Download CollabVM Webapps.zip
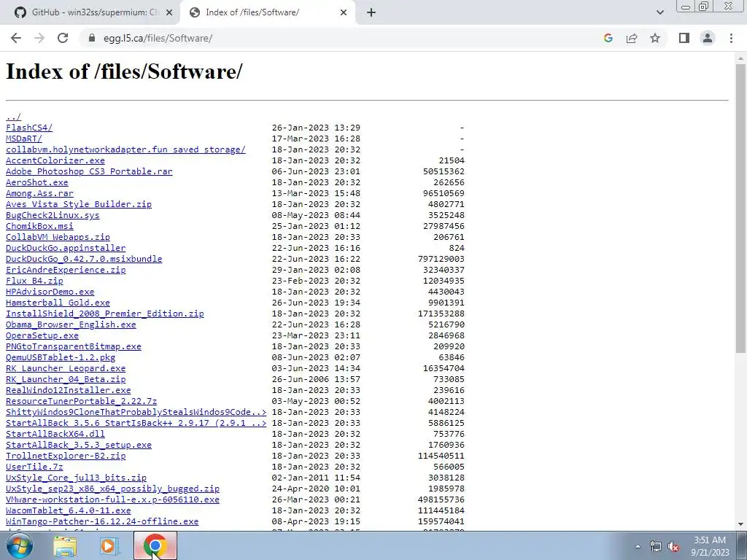The image size is (747, 560). click(58, 237)
